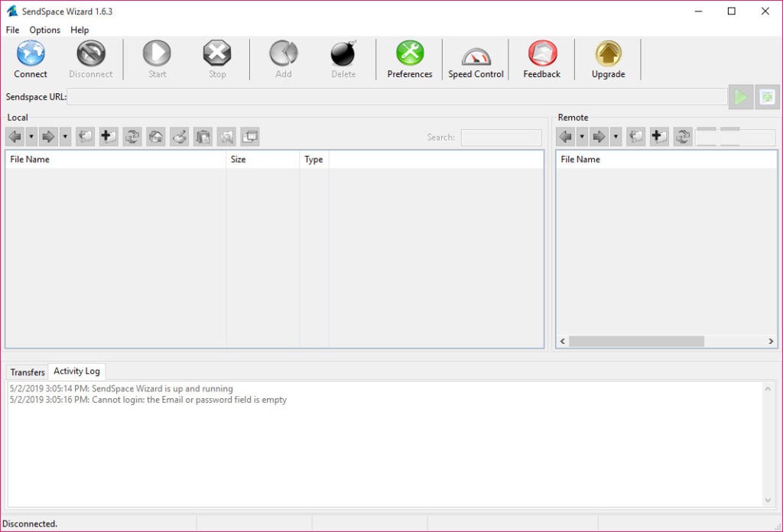The height and width of the screenshot is (532, 783).
Task: Sort Remote files by File Name column
Action: coord(666,159)
